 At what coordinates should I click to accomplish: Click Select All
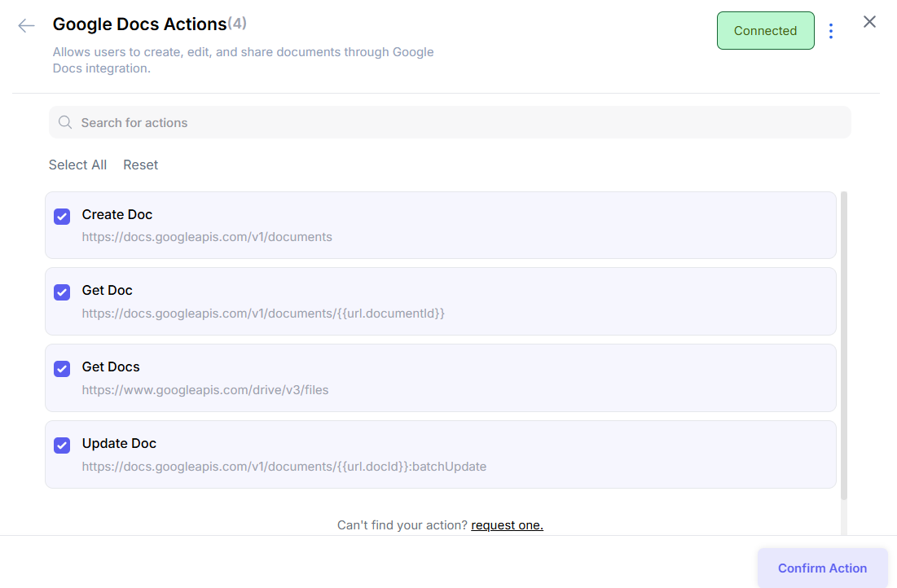[x=77, y=165]
